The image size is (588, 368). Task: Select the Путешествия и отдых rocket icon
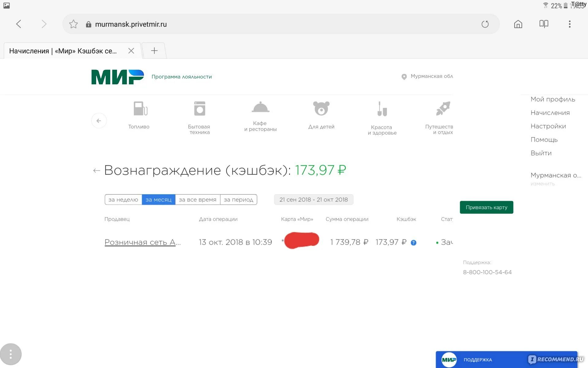click(x=443, y=109)
